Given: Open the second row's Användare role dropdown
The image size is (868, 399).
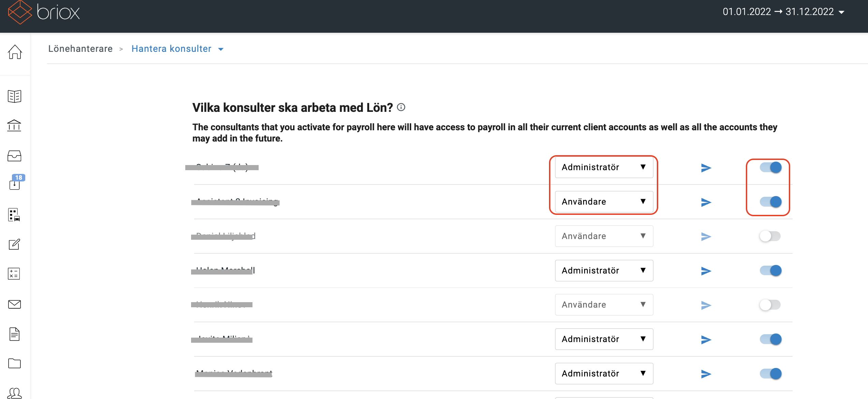Looking at the screenshot, I should click(604, 202).
